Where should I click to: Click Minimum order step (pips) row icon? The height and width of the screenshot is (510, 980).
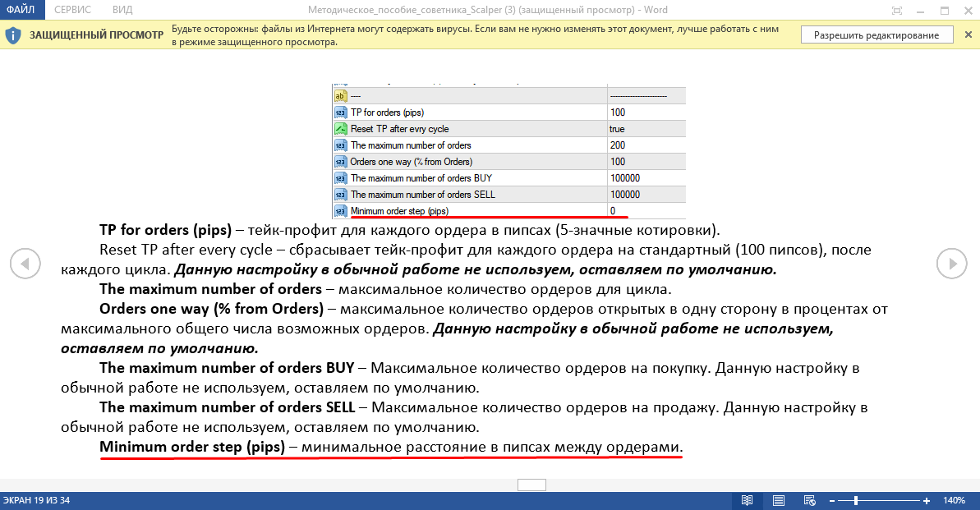point(340,211)
